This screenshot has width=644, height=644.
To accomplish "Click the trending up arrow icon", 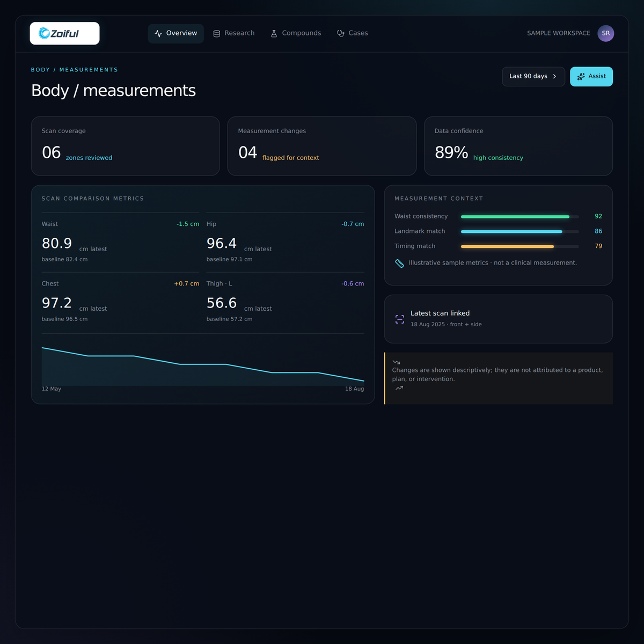I will click(399, 388).
